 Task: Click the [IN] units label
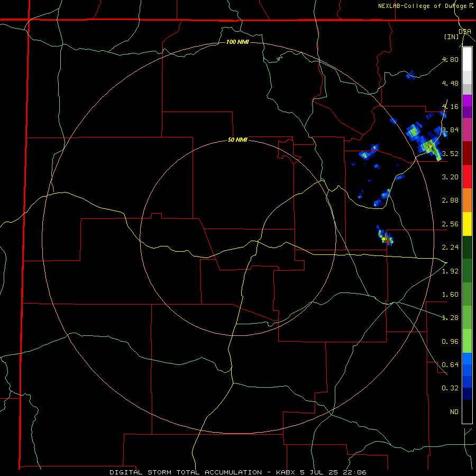[x=452, y=36]
